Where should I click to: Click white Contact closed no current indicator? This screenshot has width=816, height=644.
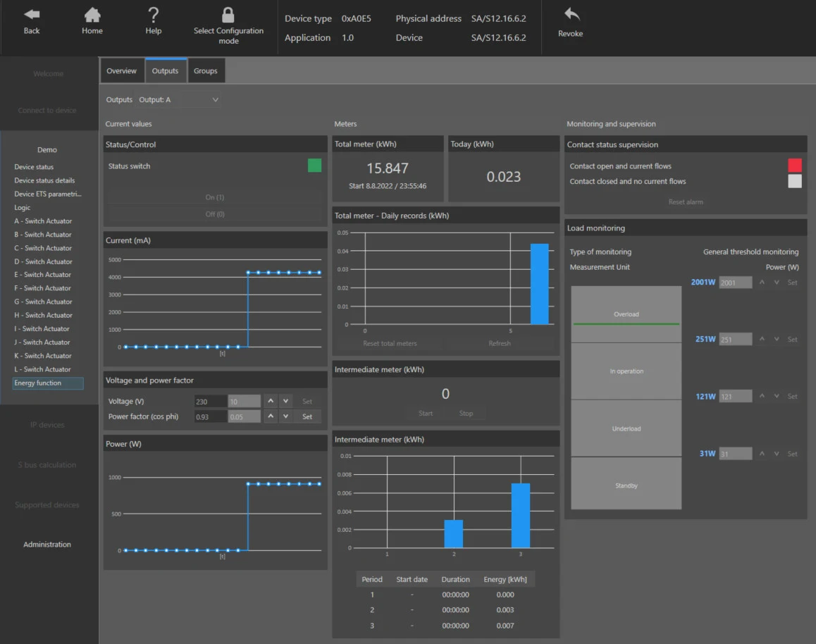tap(795, 181)
